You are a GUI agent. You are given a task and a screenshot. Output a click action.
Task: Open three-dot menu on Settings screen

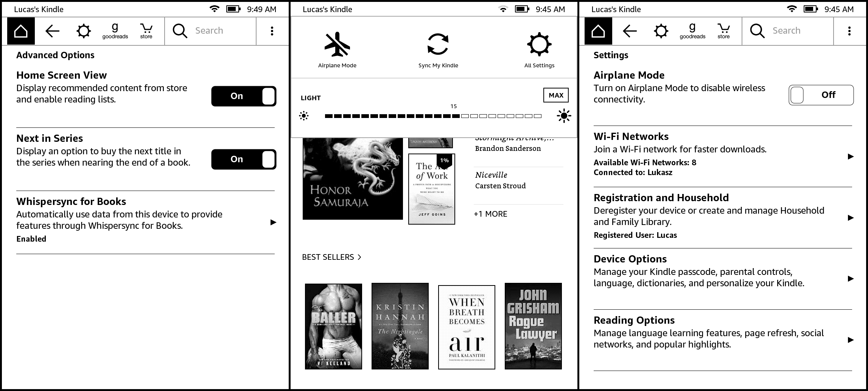coord(849,31)
